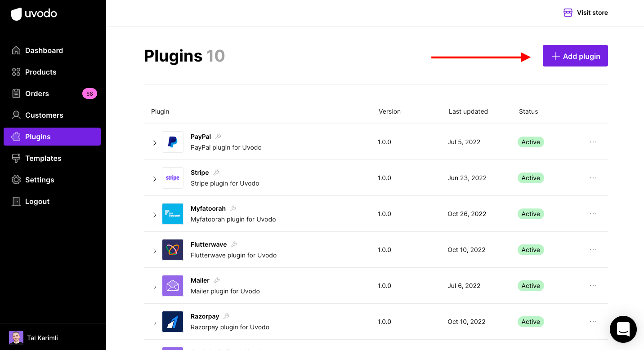Screen dimensions: 644x350
Task: Click the Stripe Active status badge
Action: click(x=531, y=178)
